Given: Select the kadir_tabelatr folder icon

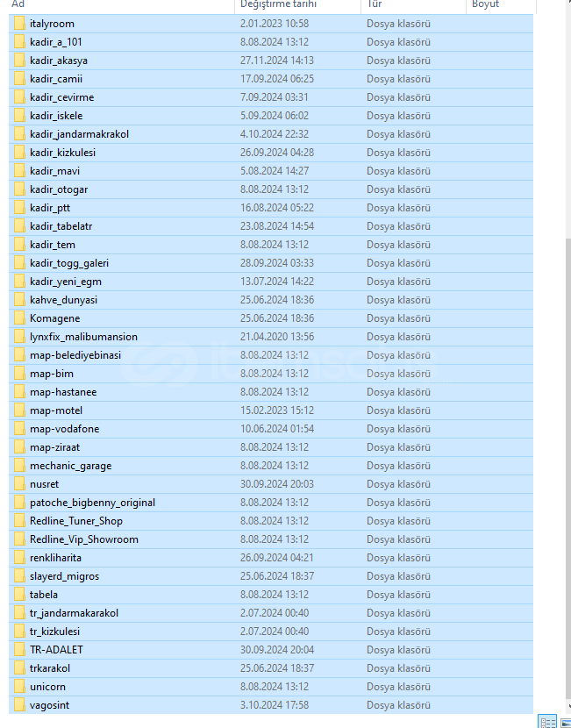Looking at the screenshot, I should [x=19, y=226].
